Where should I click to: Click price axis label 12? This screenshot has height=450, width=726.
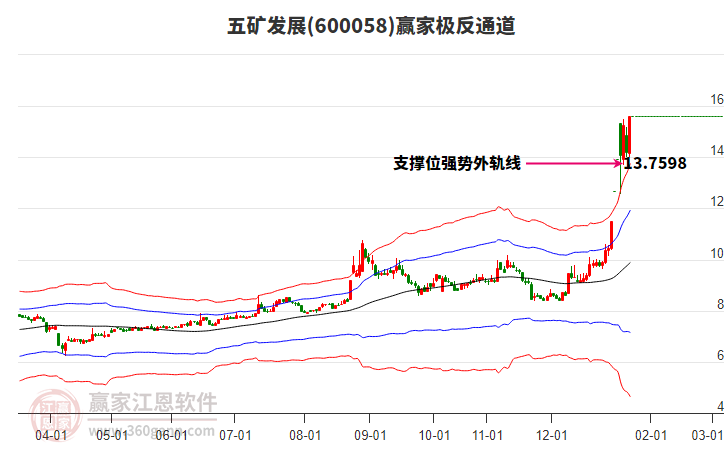(717, 202)
